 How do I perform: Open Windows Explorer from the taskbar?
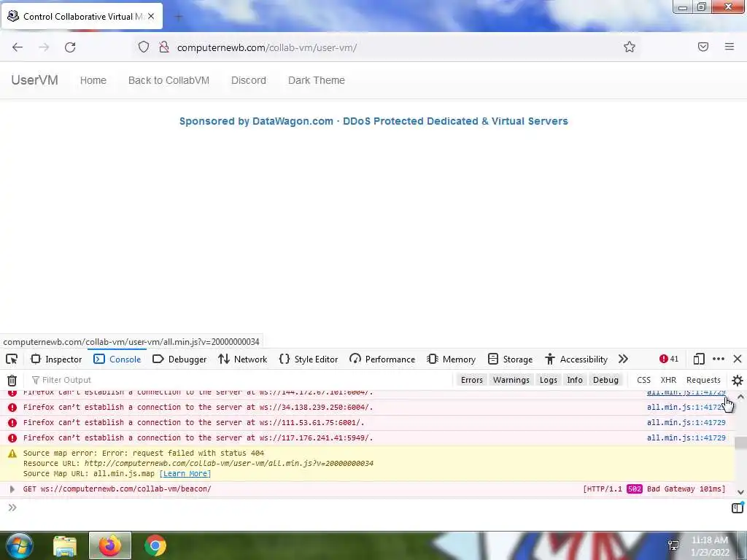point(65,545)
